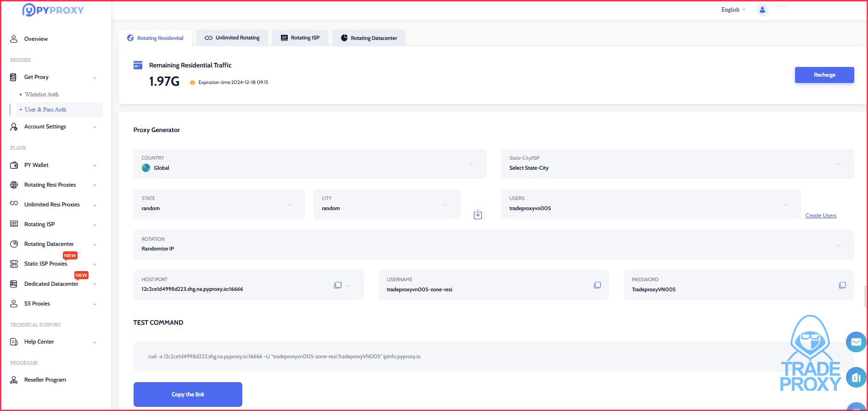Open the State-City/ISP dropdown
This screenshot has width=868, height=411.
click(x=678, y=164)
